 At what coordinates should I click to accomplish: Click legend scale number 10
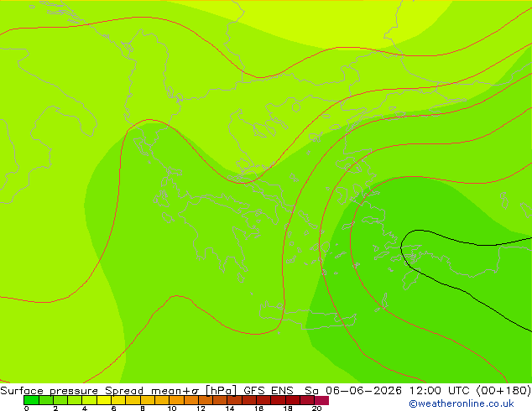pos(172,408)
